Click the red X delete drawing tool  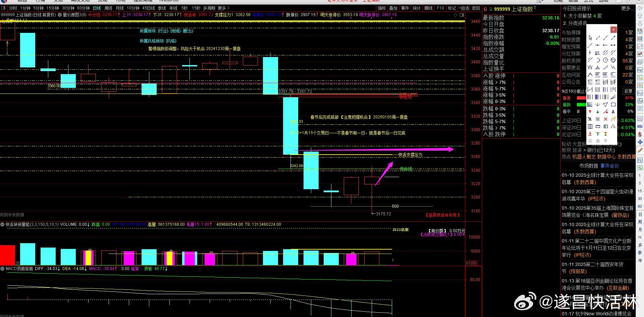pos(605,119)
